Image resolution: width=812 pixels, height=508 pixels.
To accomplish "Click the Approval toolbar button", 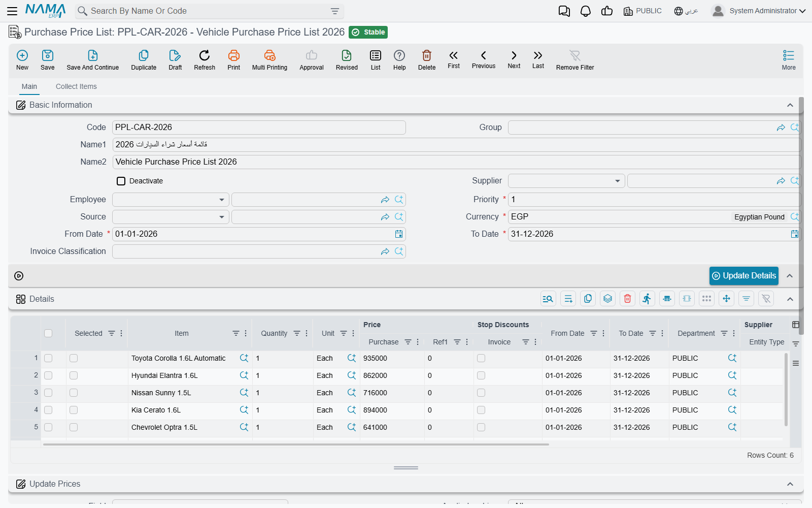I will point(312,60).
